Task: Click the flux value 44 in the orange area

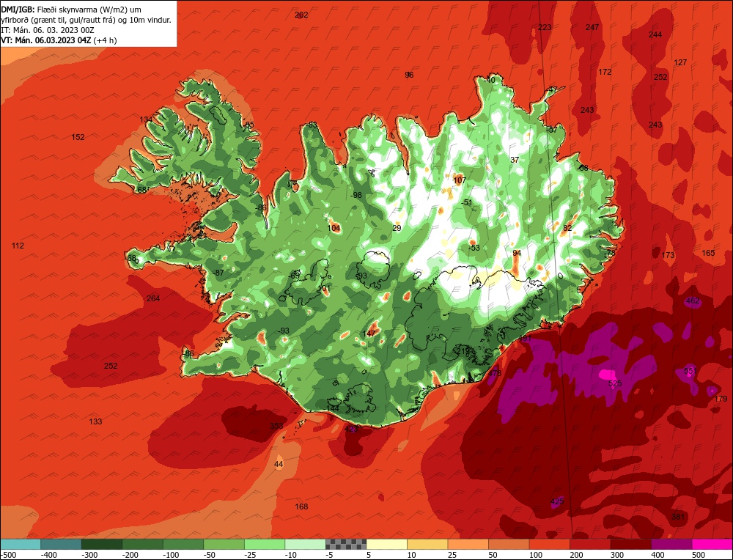Action: point(279,464)
